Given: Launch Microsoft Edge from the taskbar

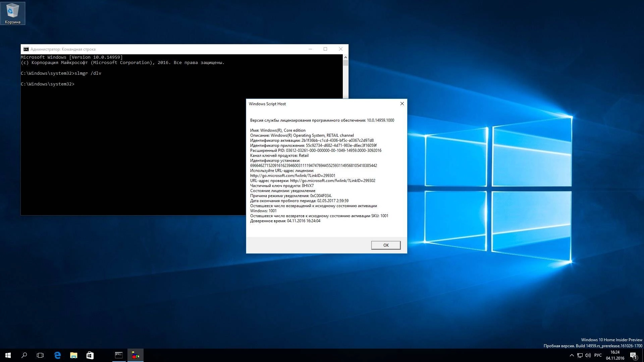Looking at the screenshot, I should point(57,355).
